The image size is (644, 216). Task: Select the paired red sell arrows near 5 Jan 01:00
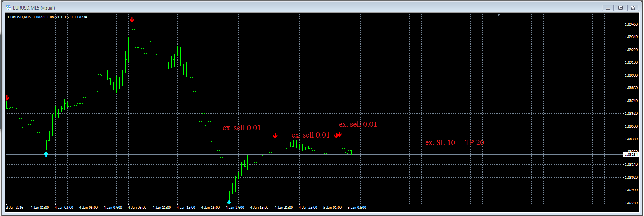[338, 135]
